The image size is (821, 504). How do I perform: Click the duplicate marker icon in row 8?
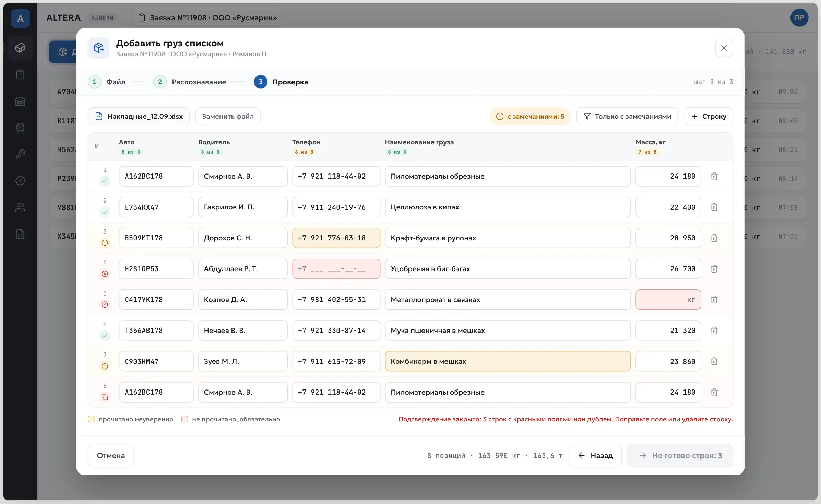pos(105,397)
